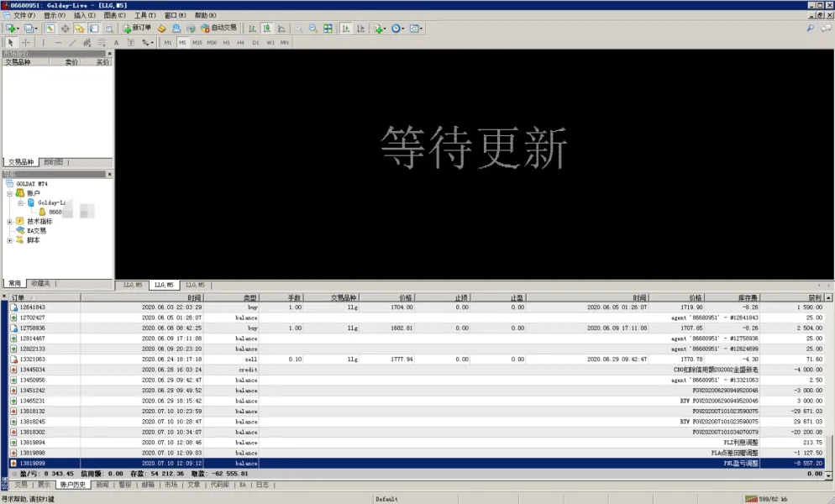The height and width of the screenshot is (504, 835).
Task: Click the blue person signals icon
Action: click(176, 29)
